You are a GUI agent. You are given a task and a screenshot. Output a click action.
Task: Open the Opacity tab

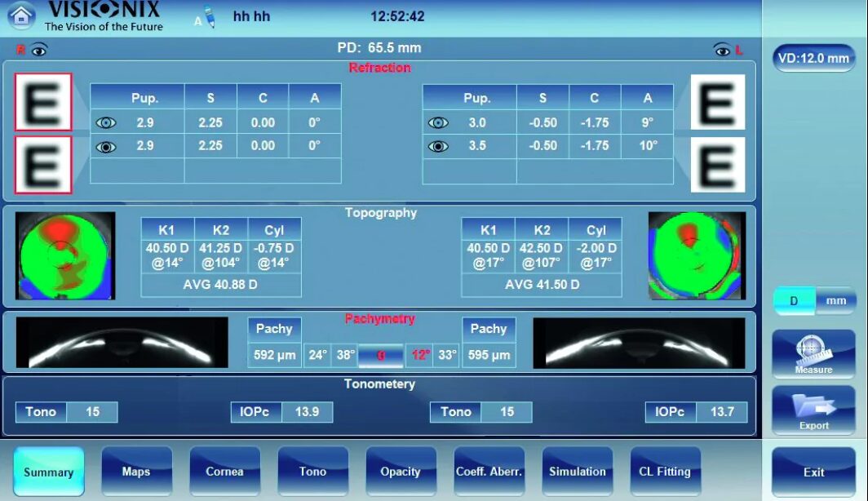coord(401,472)
